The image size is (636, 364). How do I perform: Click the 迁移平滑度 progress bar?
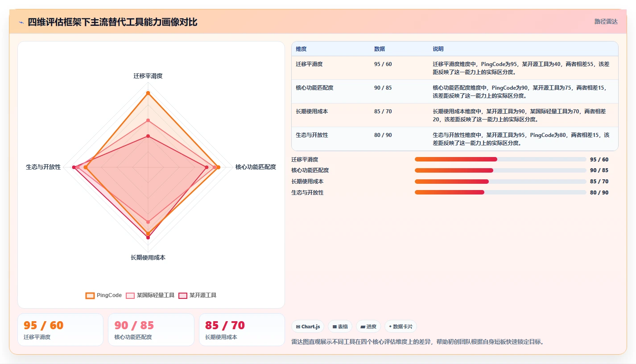click(500, 159)
